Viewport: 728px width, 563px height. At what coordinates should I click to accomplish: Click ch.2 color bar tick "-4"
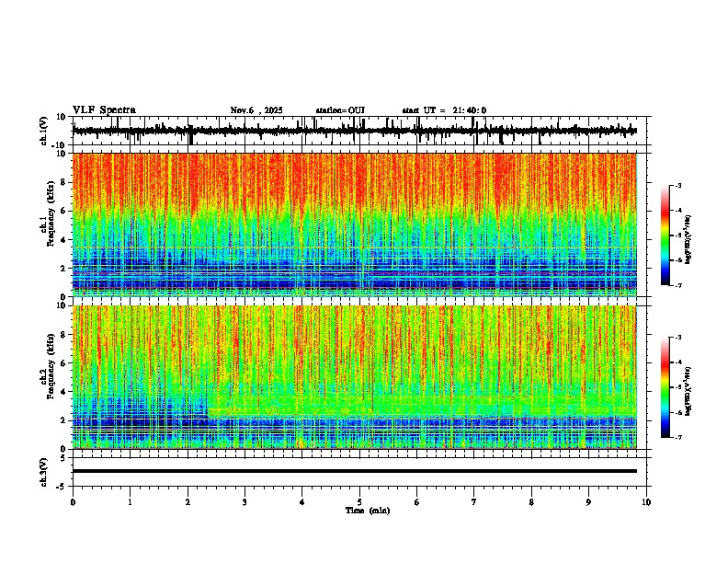[678, 362]
